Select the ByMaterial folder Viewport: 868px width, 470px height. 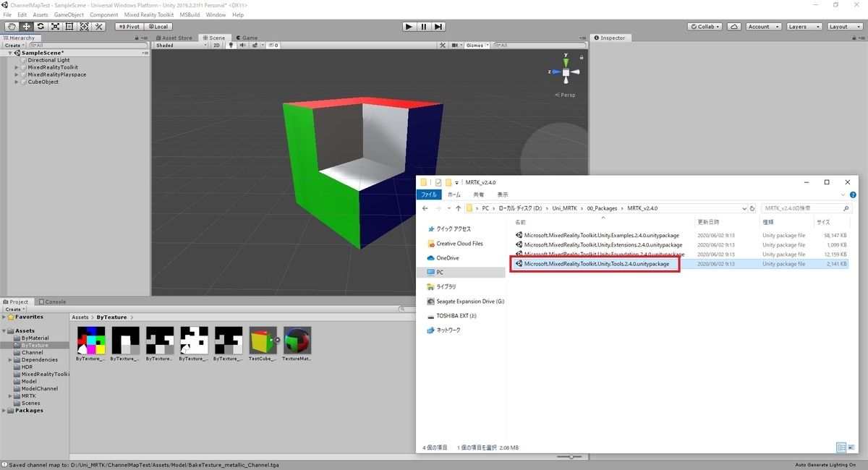coord(35,338)
